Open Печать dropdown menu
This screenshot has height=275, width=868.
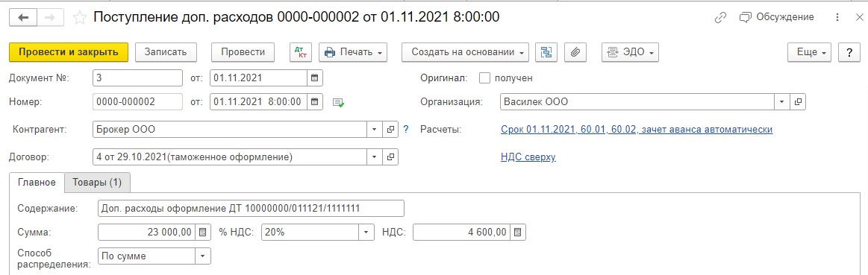point(352,52)
